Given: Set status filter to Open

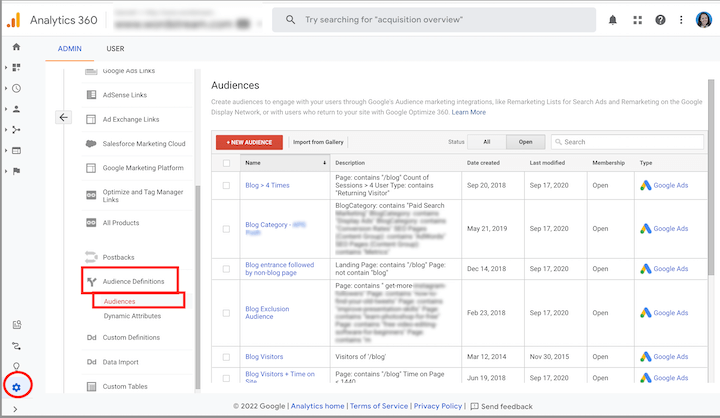Looking at the screenshot, I should pos(525,142).
